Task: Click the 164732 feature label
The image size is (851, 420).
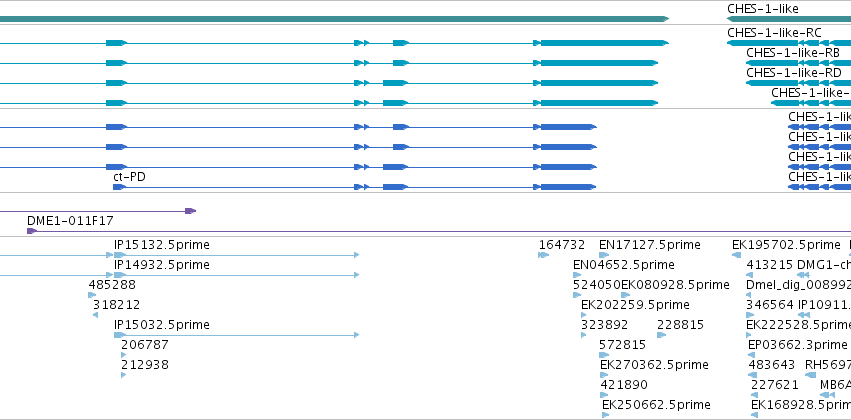Action: 562,245
